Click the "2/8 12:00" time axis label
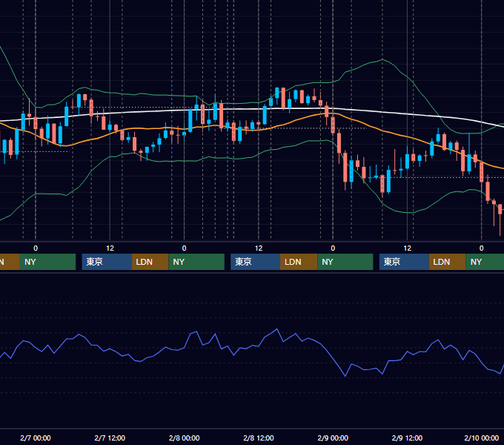Screen dimensions: 504x445 coord(259,438)
